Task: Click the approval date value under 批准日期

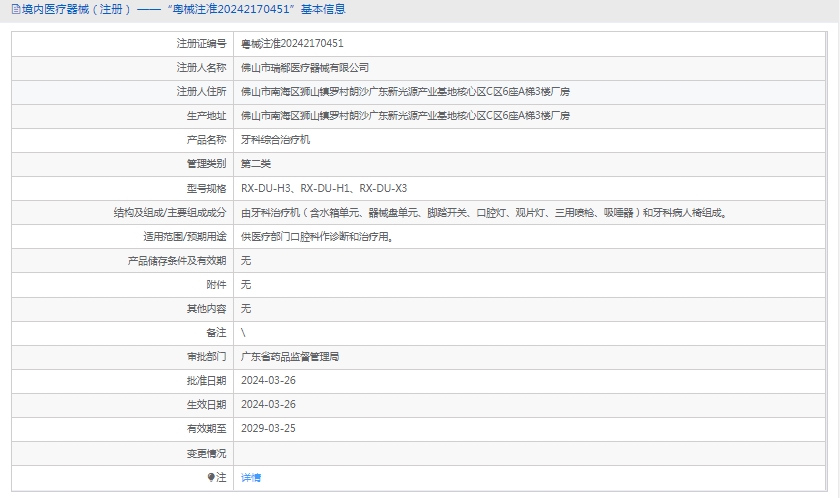Action: [268, 381]
